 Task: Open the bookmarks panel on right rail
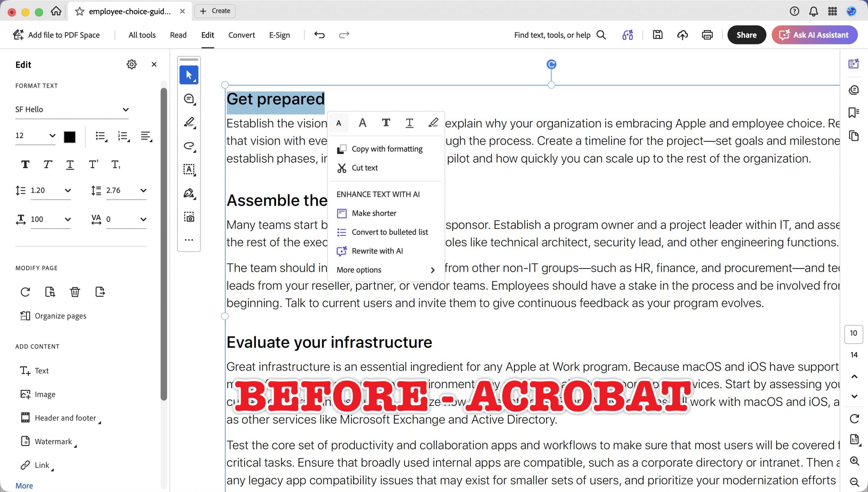click(x=854, y=112)
